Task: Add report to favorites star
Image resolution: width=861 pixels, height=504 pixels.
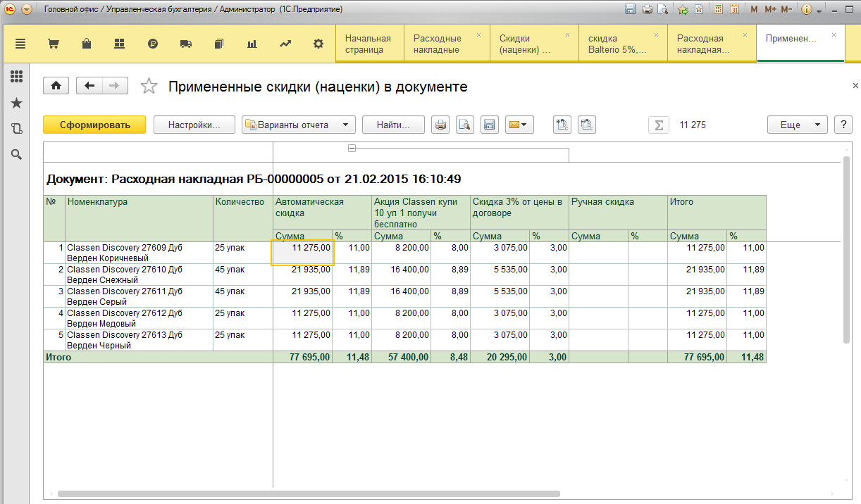Action: point(149,86)
